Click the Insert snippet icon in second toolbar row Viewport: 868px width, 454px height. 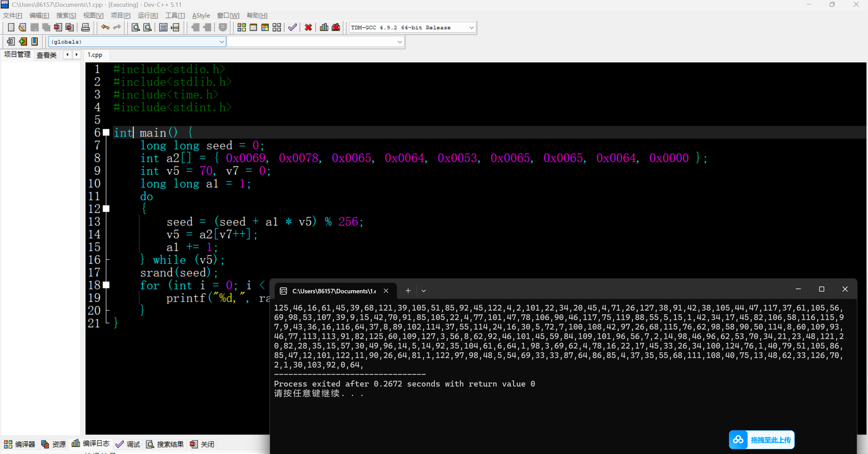[11, 41]
